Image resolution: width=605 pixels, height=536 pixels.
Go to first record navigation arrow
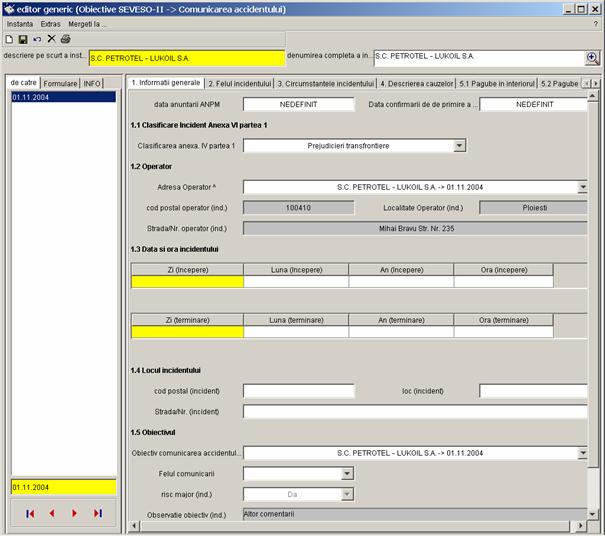coord(30,513)
